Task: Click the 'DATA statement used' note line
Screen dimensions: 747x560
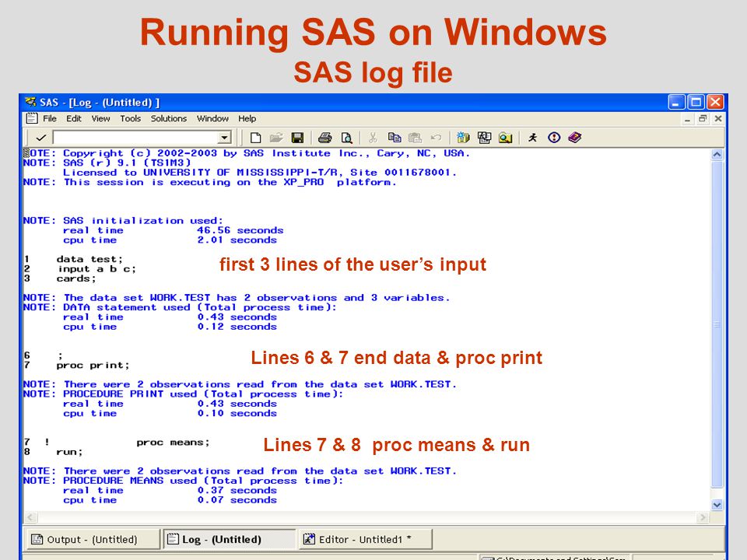Action: click(x=180, y=307)
